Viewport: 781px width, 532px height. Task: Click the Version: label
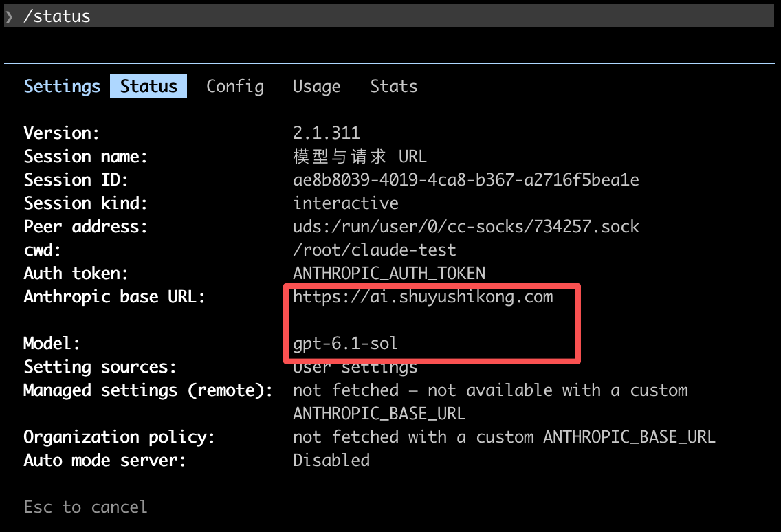[x=62, y=133]
